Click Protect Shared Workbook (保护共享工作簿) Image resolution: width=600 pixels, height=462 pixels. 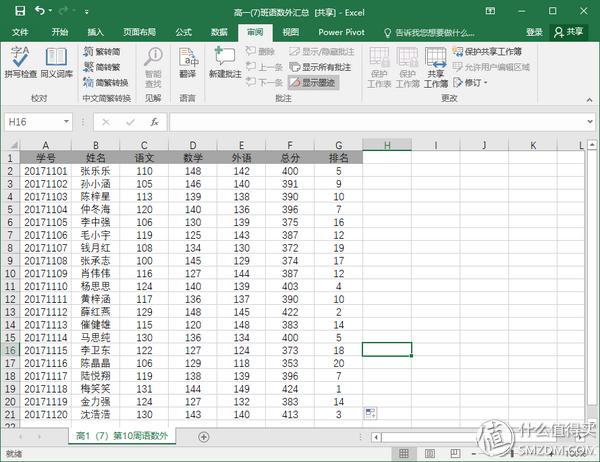pyautogui.click(x=487, y=51)
